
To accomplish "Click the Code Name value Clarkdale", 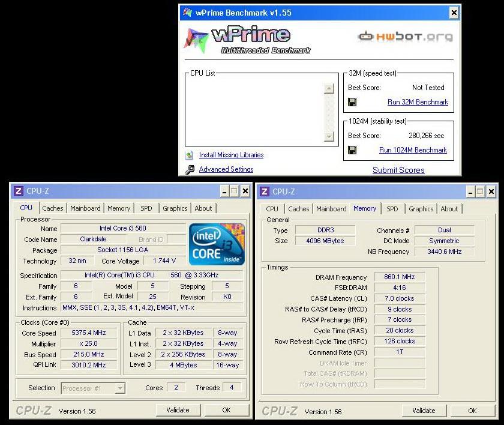I will tap(93, 239).
